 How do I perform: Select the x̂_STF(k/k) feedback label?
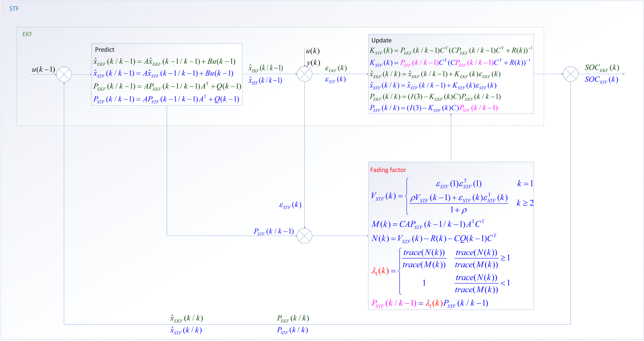tap(186, 330)
